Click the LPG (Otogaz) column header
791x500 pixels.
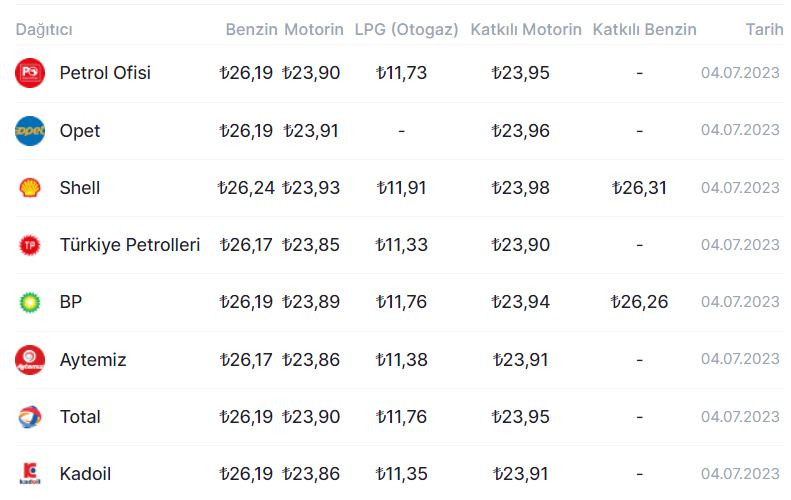(406, 29)
